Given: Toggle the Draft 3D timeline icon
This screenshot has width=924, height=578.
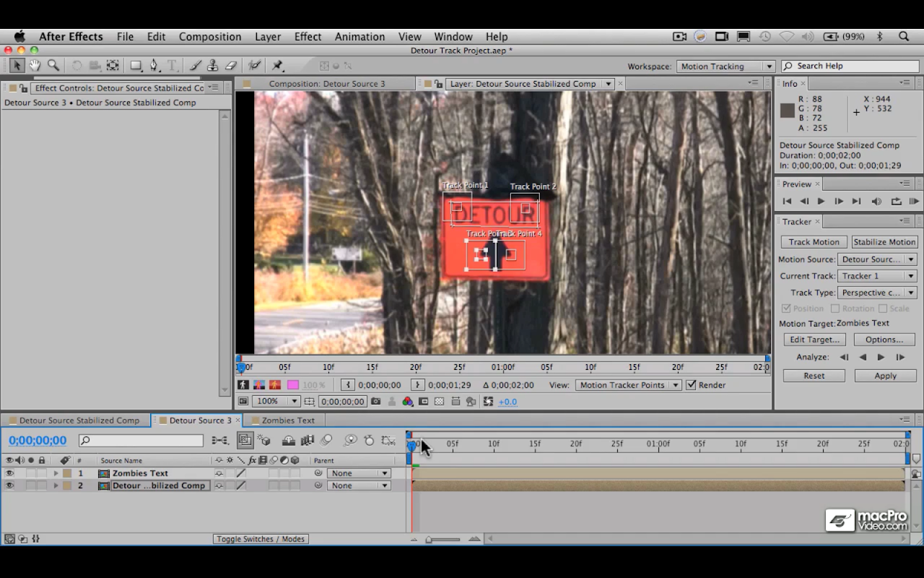Looking at the screenshot, I should (x=264, y=440).
